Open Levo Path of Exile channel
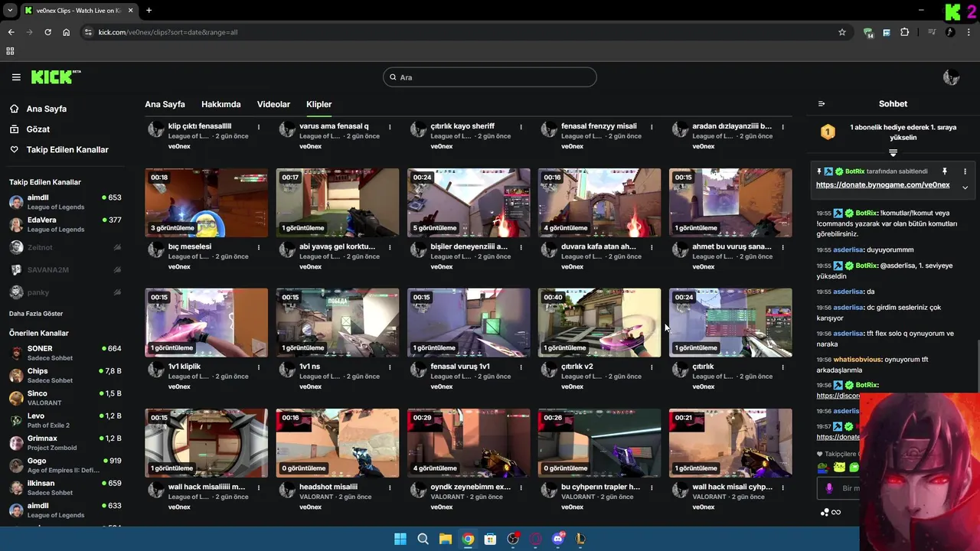This screenshot has height=551, width=980. [x=65, y=420]
